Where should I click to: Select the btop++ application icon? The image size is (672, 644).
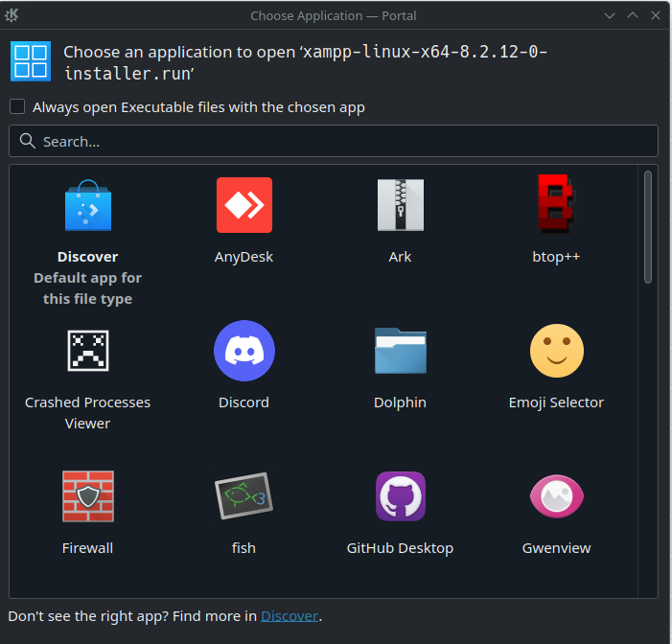click(556, 204)
